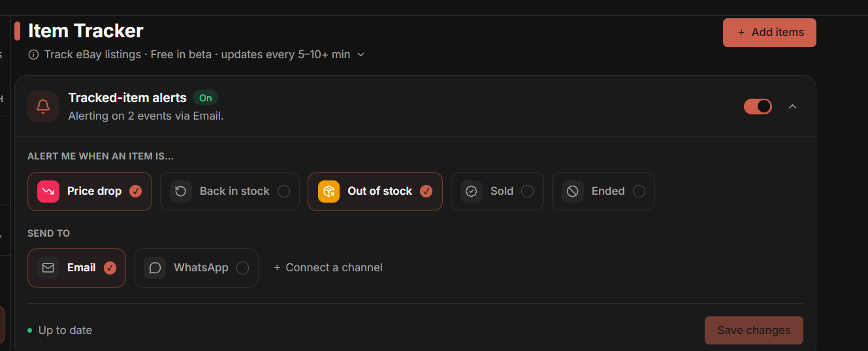868x351 pixels.
Task: Click the Add items button
Action: point(769,33)
